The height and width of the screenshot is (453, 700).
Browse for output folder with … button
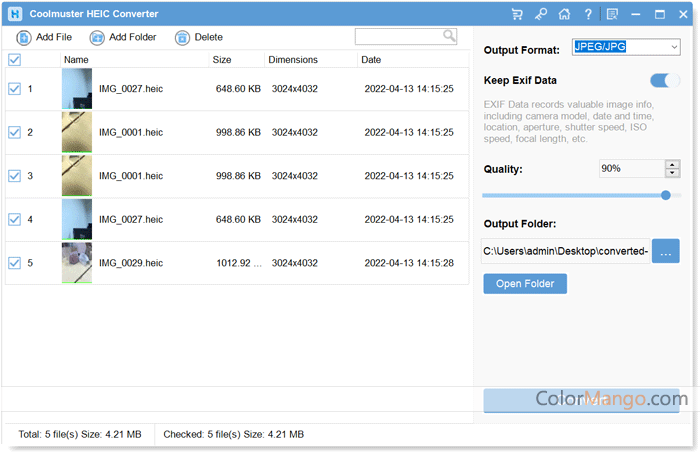(666, 251)
